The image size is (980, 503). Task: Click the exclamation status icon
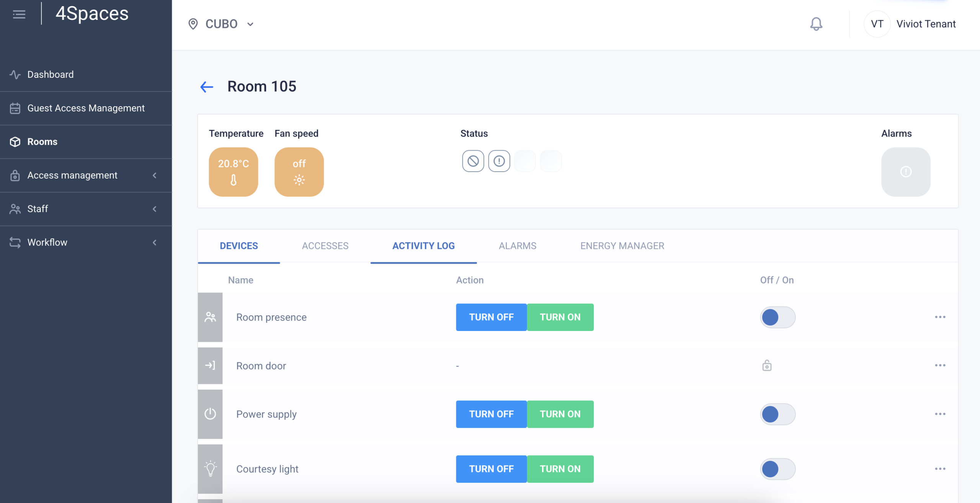coord(499,161)
